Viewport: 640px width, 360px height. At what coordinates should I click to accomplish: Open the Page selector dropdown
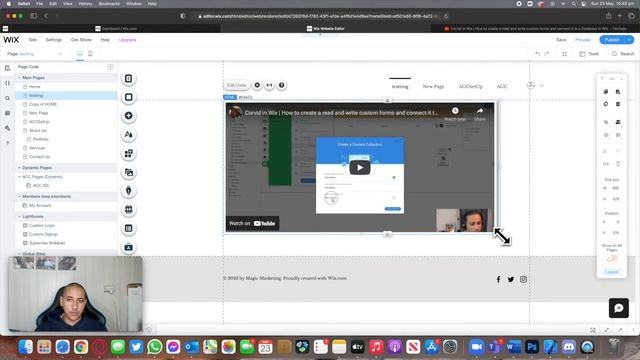[x=35, y=54]
